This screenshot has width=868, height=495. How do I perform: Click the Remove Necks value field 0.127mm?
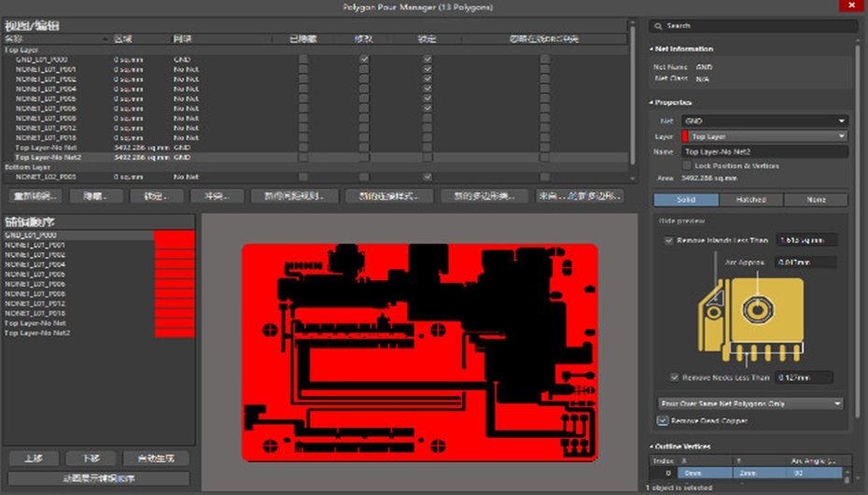(x=805, y=377)
